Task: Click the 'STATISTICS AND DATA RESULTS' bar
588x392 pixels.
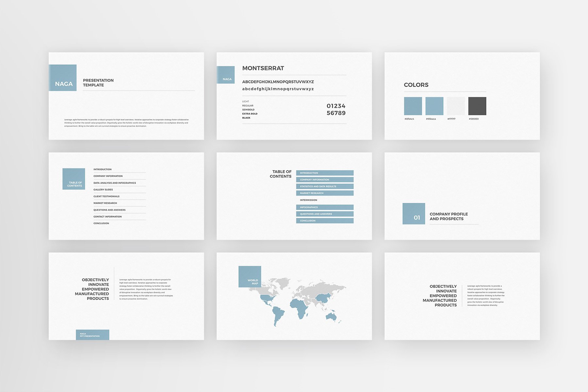Action: 325,186
